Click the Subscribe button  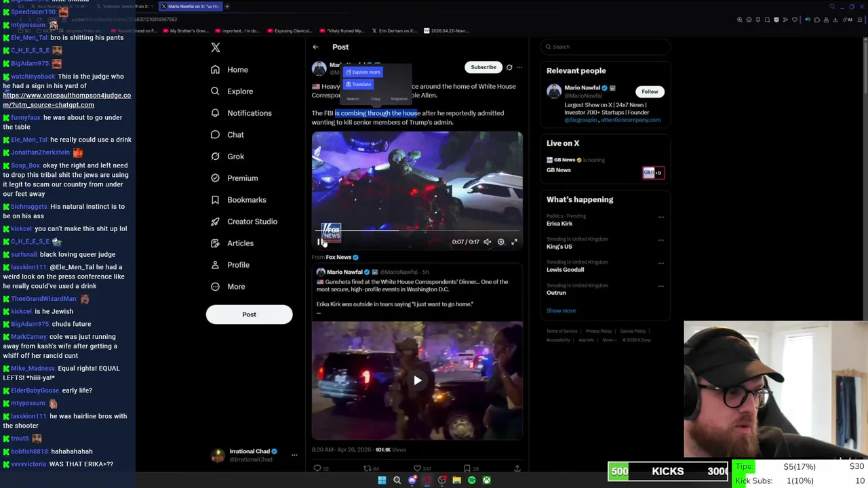(484, 67)
